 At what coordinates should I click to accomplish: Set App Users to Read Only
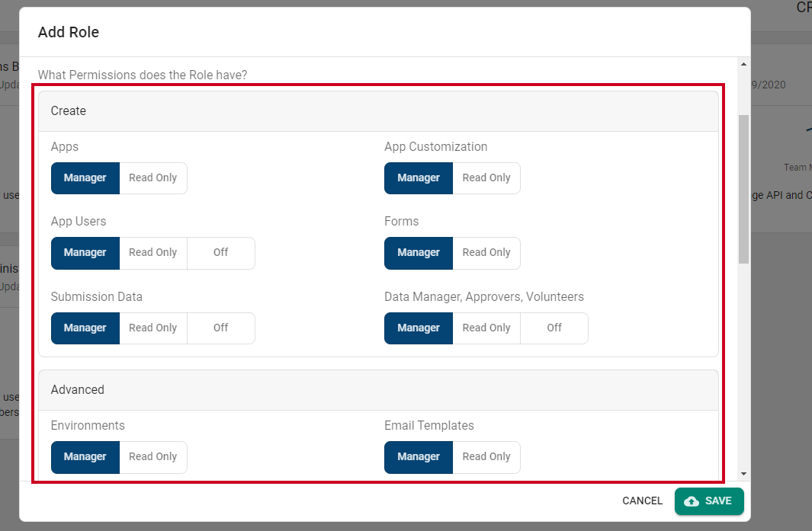tap(152, 253)
